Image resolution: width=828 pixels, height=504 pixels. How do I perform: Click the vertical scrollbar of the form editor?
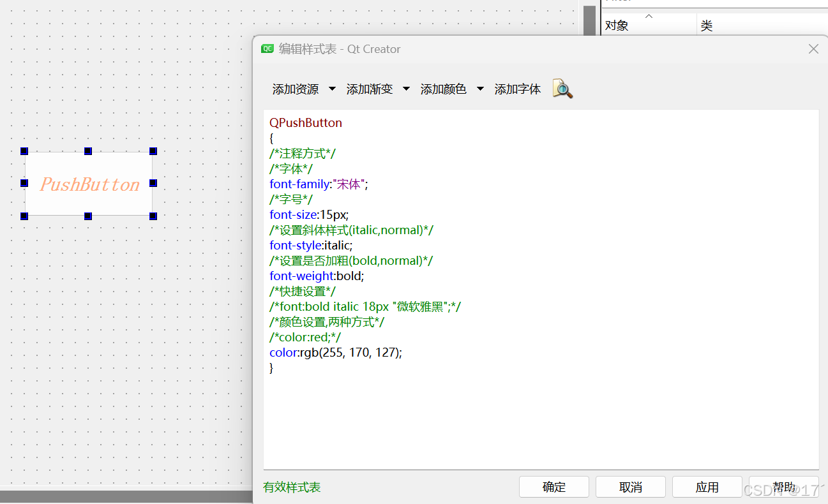point(589,19)
